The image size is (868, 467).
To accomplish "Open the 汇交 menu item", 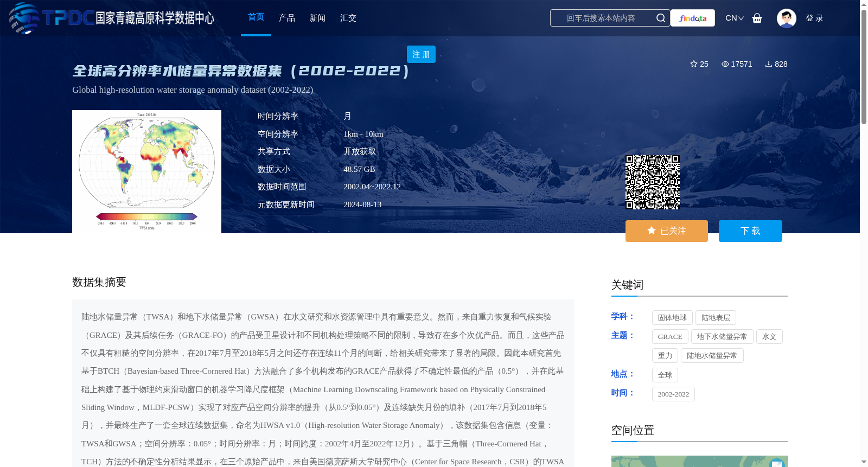I will click(x=348, y=18).
